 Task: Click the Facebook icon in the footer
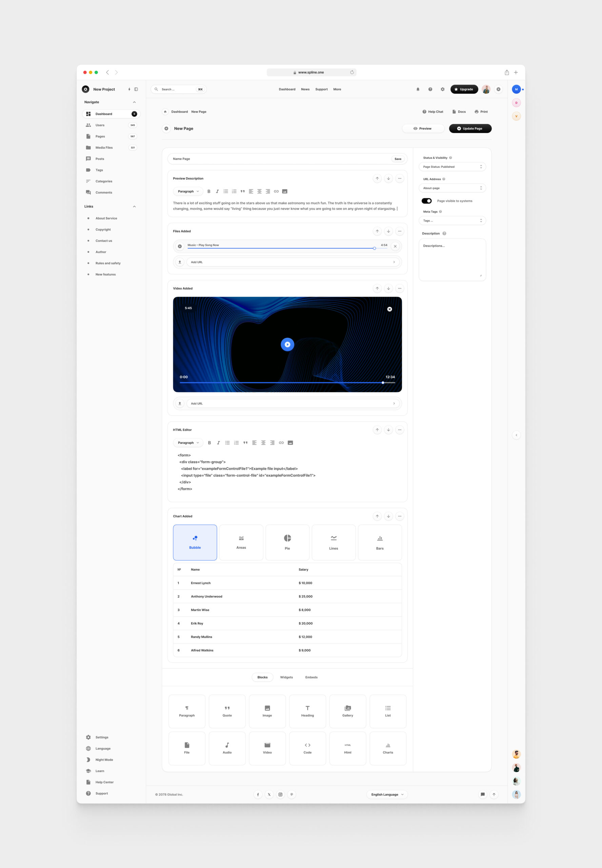point(258,794)
